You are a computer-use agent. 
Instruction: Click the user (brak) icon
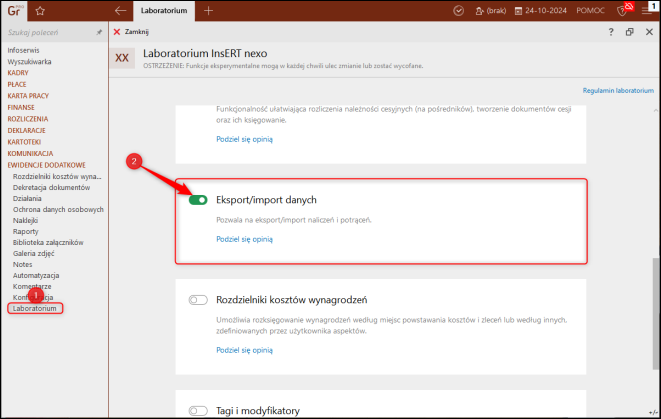click(490, 11)
